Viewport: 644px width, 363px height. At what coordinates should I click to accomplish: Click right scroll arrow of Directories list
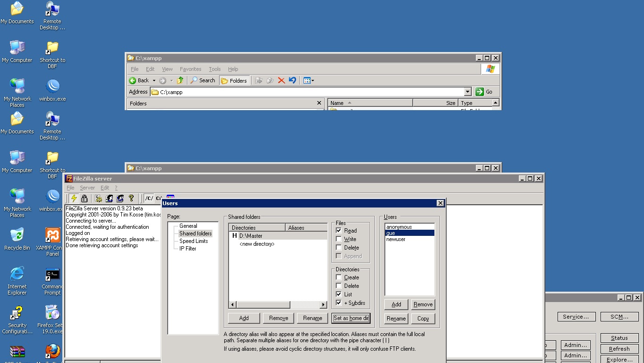(323, 305)
